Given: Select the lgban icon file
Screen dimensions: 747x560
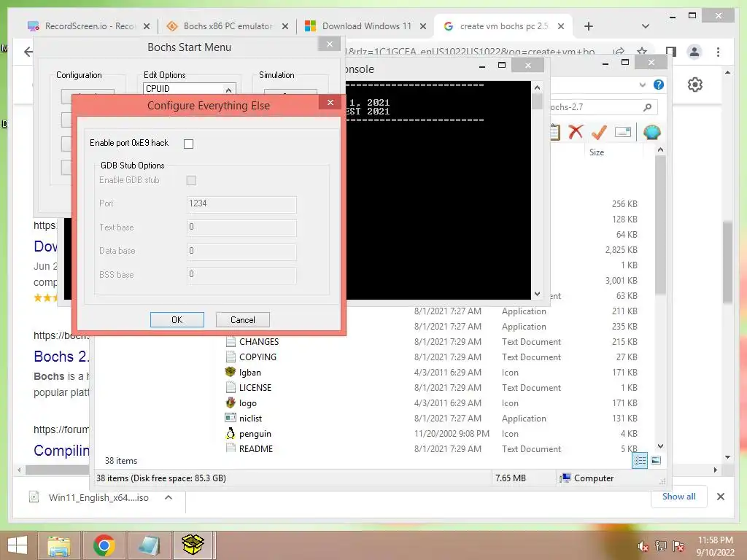Looking at the screenshot, I should click(249, 373).
